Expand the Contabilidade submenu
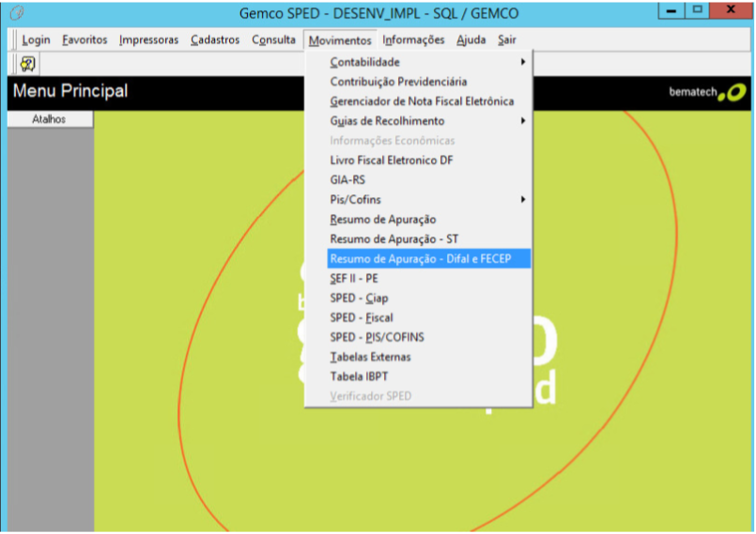756x534 pixels. tap(418, 62)
